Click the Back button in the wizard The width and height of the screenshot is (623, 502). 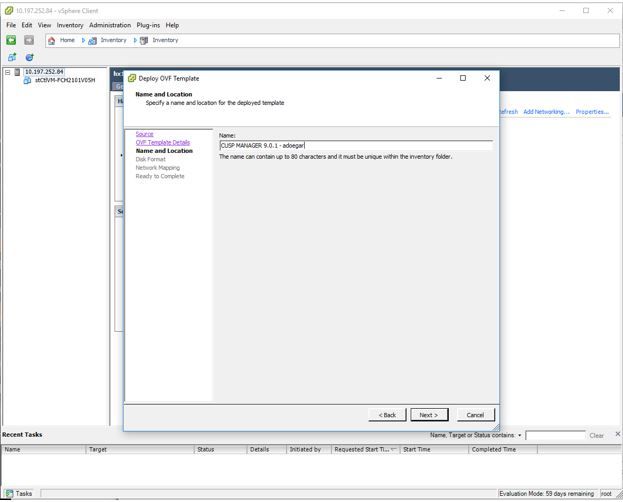387,415
